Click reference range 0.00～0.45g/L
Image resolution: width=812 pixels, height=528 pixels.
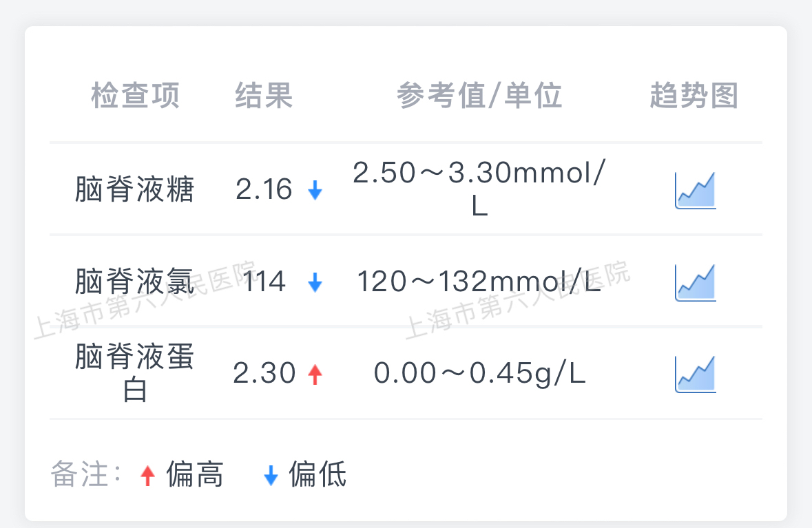click(479, 374)
